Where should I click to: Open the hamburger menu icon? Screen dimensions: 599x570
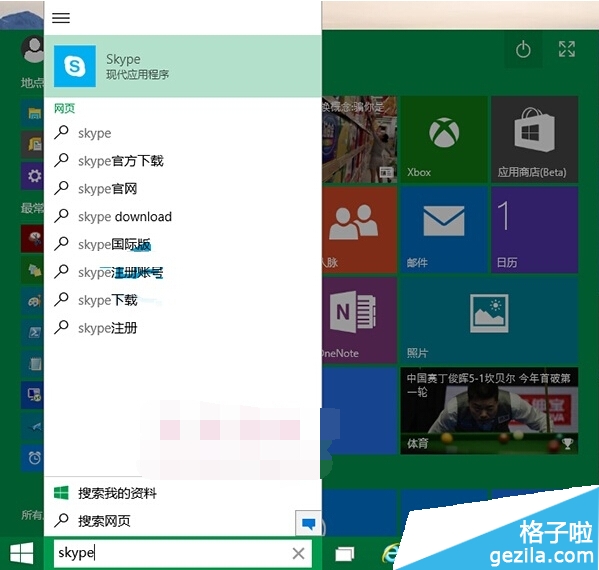(x=61, y=18)
